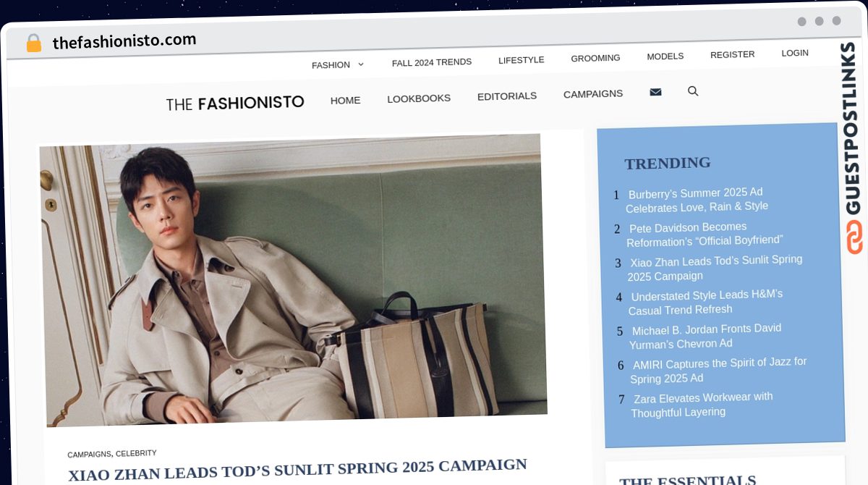Open Burberry's Summer 2025 Ad trending link
The width and height of the screenshot is (868, 485).
[x=696, y=200]
